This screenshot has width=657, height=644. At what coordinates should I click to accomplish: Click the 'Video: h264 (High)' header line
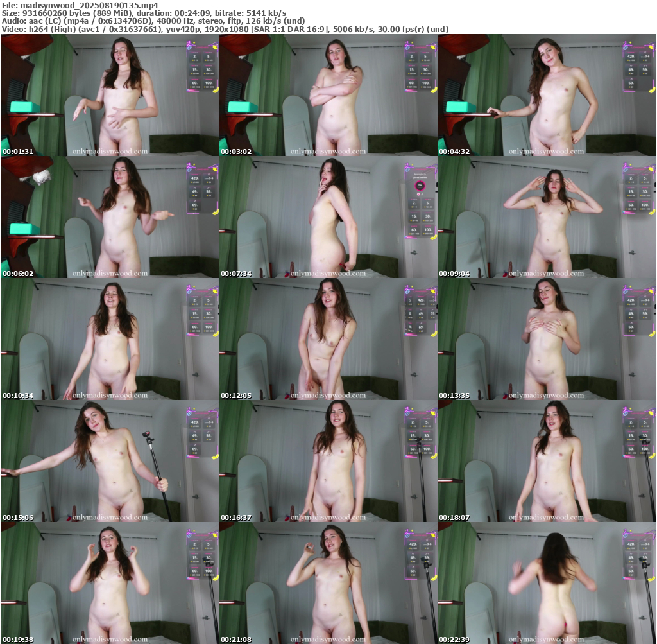pos(225,29)
